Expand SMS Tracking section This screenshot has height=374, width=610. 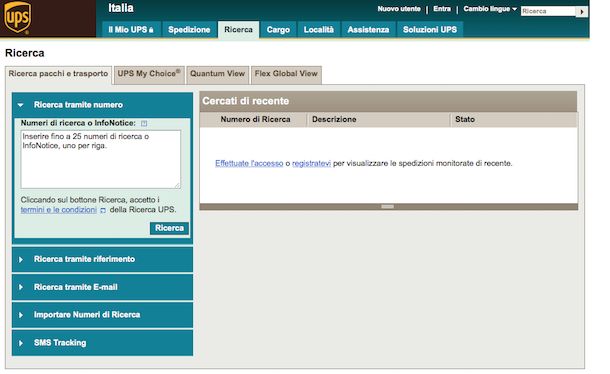click(x=102, y=343)
